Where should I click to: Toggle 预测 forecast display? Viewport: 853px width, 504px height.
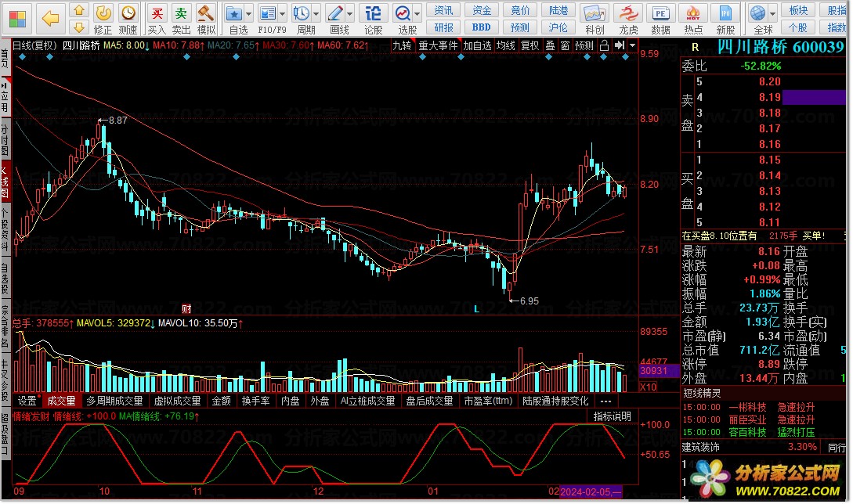584,45
